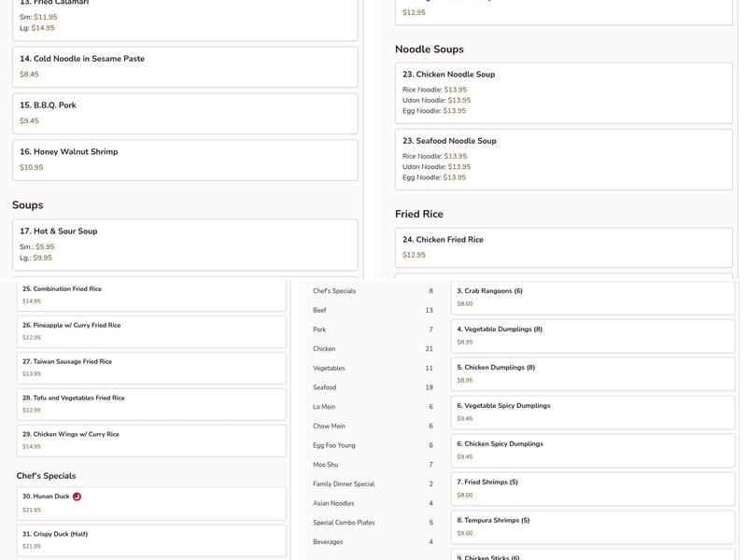The image size is (747, 560).
Task: Select the Family Dinner Special category
Action: [x=344, y=484]
